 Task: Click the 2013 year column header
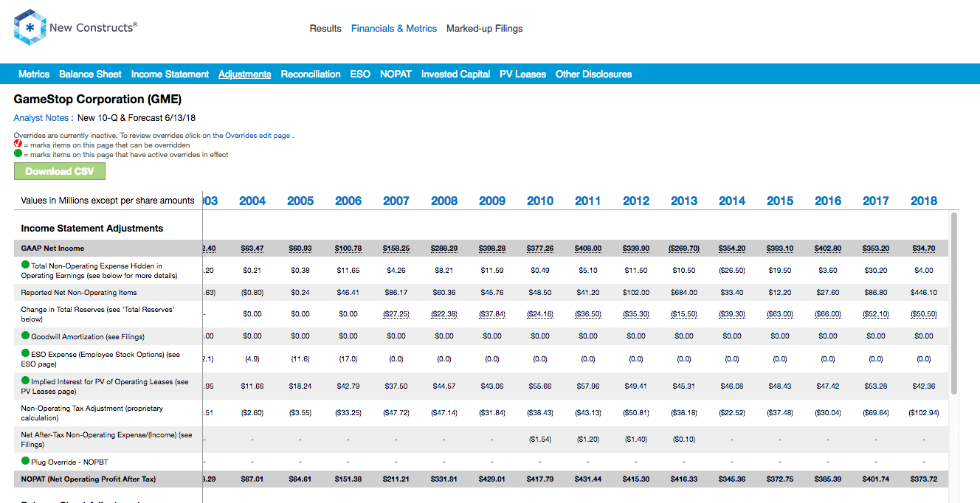(x=684, y=201)
